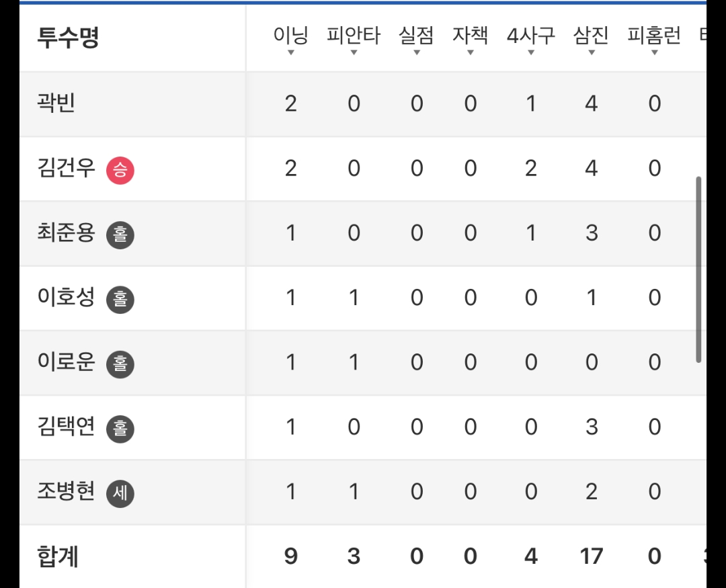Click the 합계 totals row label
Viewport: 726px width, 588px height.
click(x=58, y=556)
